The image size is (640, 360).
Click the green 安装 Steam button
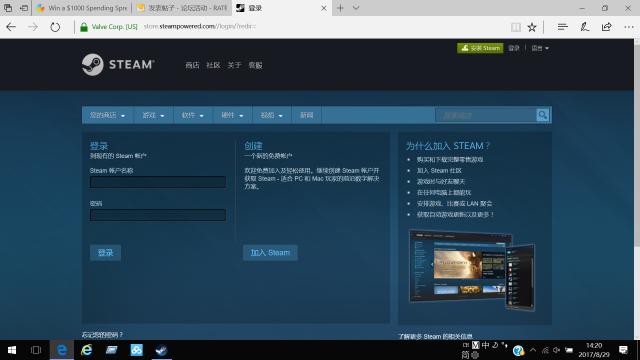click(480, 48)
